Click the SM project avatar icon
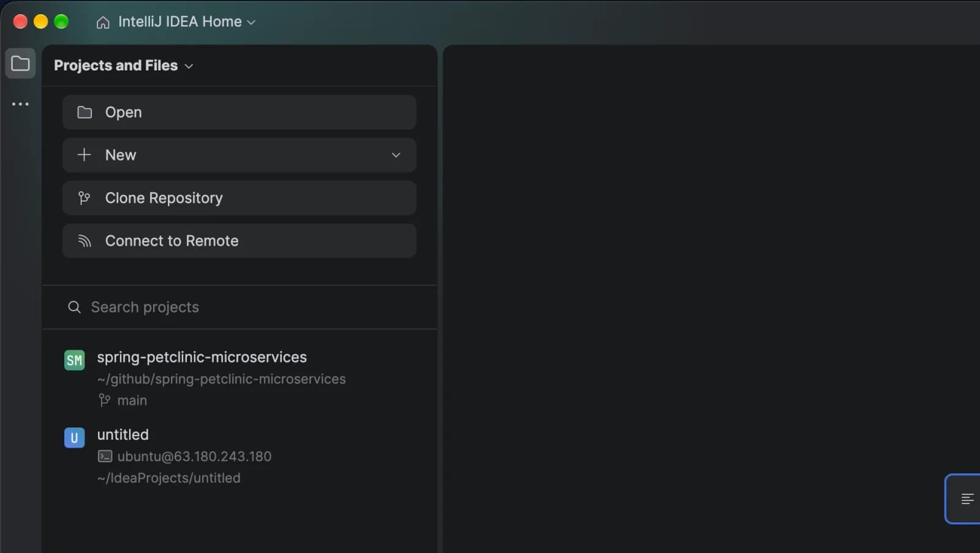980x553 pixels. (74, 360)
